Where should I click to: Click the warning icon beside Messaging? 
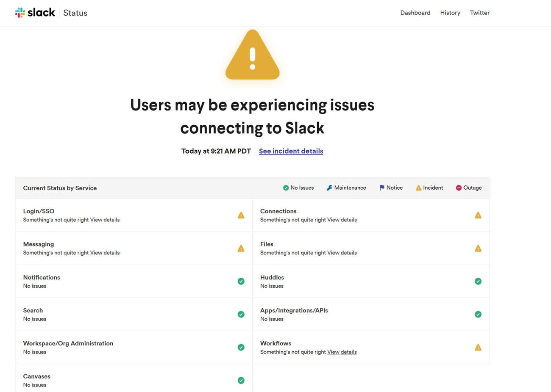[x=241, y=248]
